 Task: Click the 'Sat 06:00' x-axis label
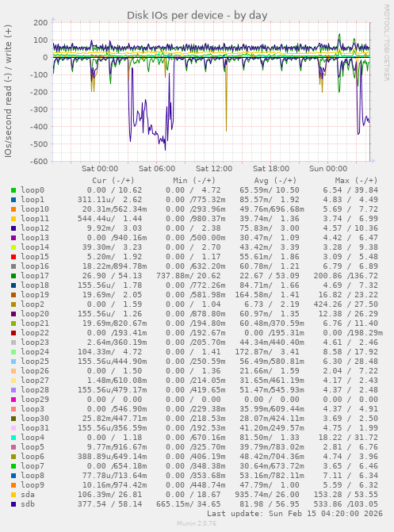(157, 169)
